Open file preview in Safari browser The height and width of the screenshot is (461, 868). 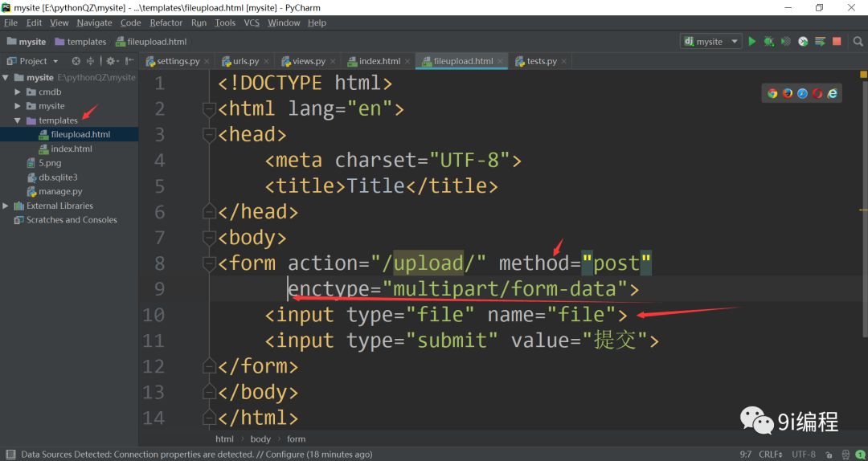point(803,93)
